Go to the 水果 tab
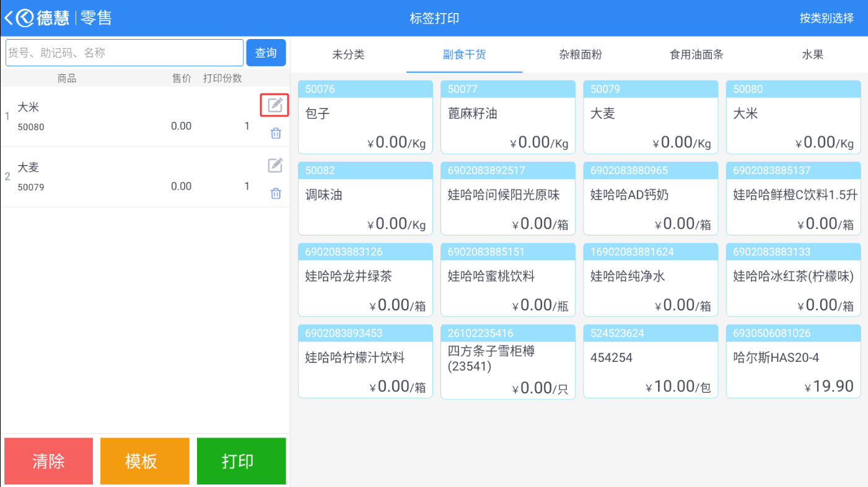This screenshot has width=868, height=487. coord(812,55)
